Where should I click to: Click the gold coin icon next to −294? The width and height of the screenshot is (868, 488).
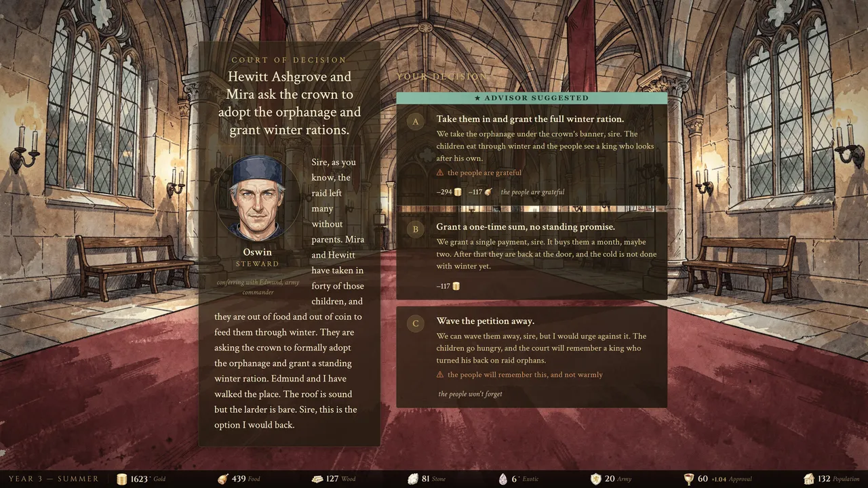pos(458,192)
